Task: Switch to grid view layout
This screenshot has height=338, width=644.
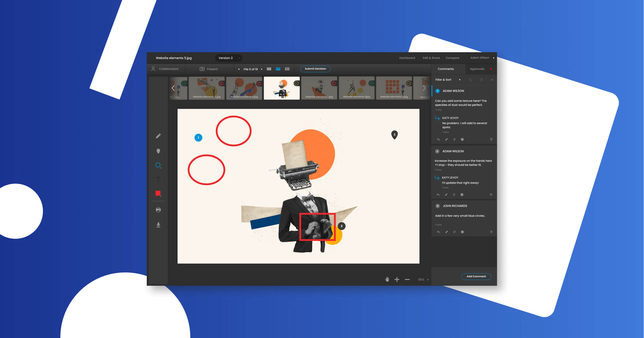Action: tap(287, 69)
